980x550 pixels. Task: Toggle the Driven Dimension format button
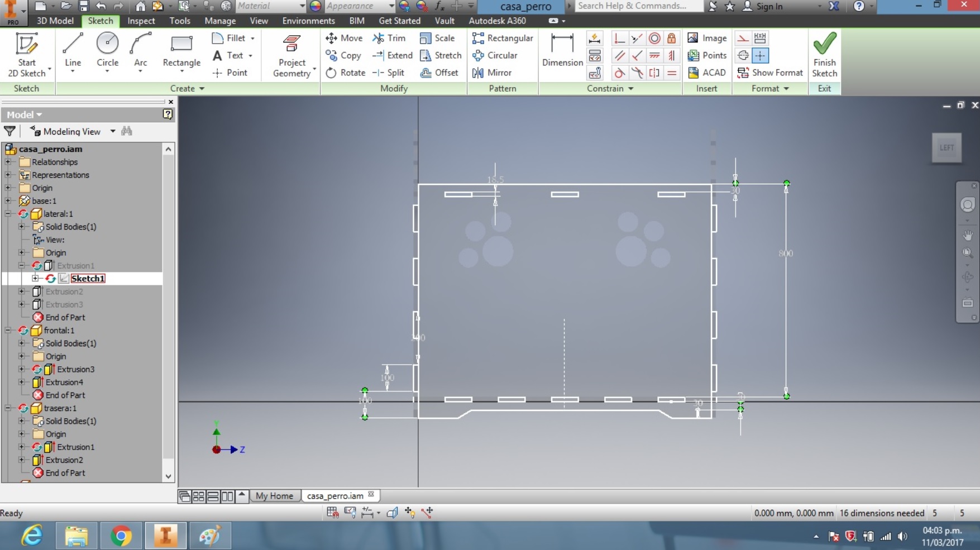(x=760, y=38)
